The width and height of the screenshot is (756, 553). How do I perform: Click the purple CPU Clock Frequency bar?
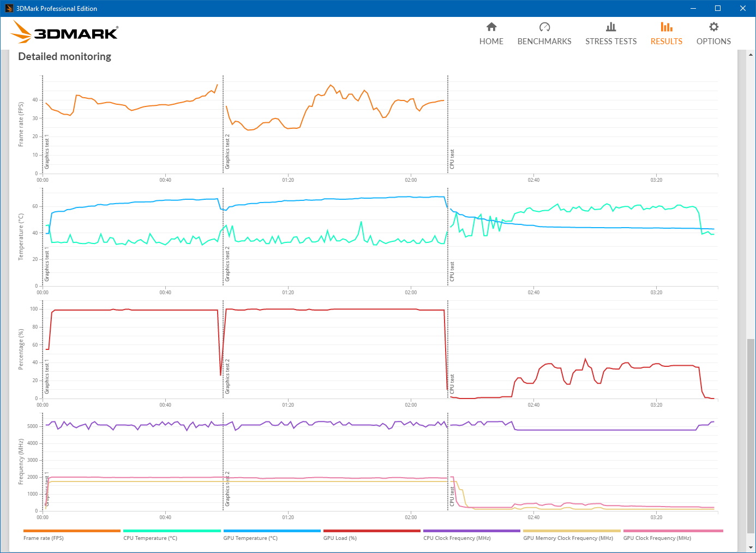pos(472,531)
